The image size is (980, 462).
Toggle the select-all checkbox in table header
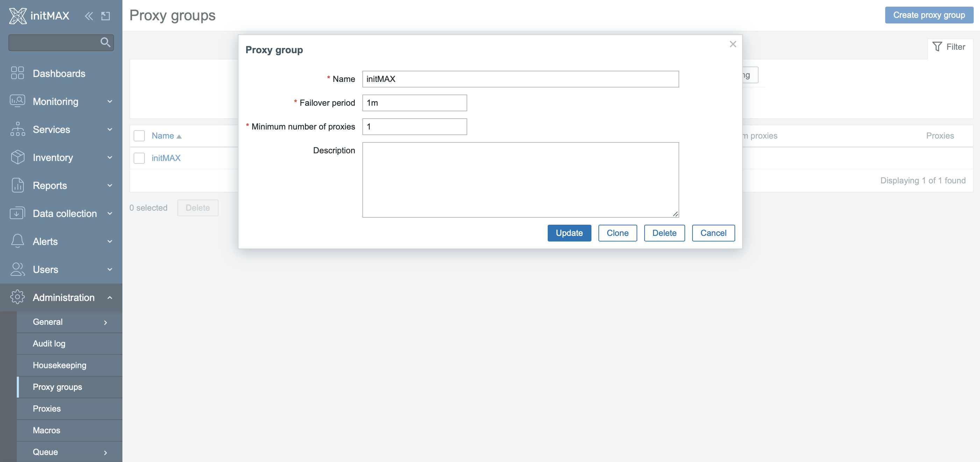click(x=139, y=136)
